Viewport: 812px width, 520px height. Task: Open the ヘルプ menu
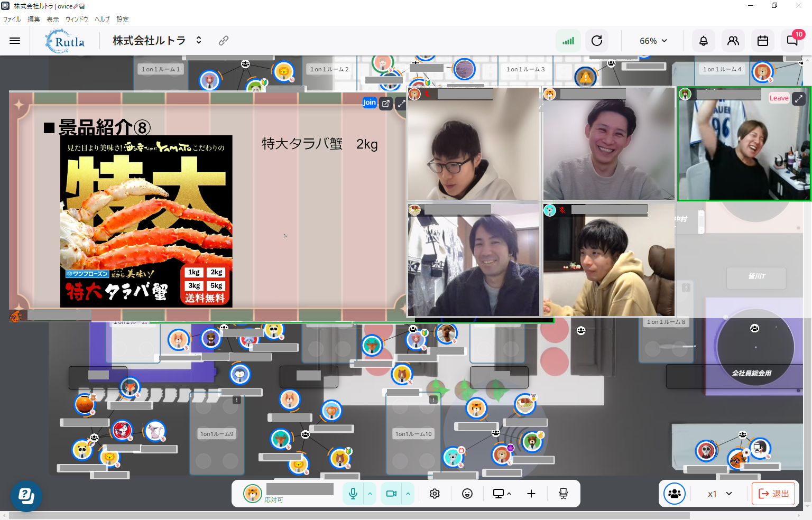coord(102,19)
